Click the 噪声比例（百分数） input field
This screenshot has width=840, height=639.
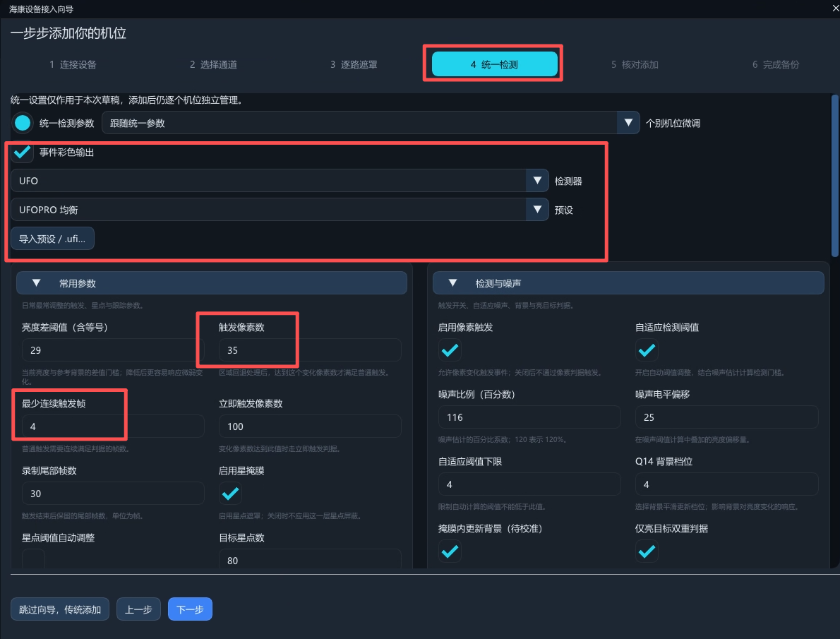[x=529, y=417]
